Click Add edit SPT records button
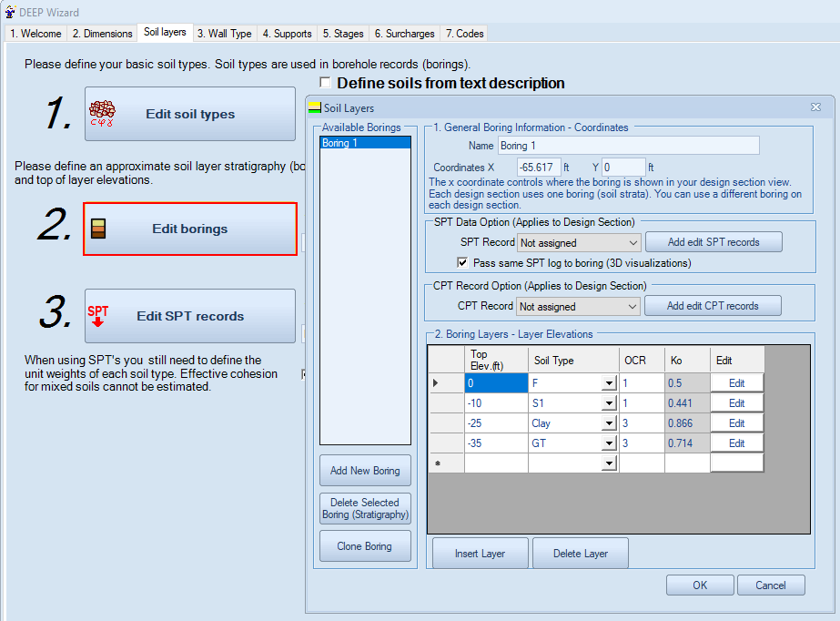The width and height of the screenshot is (840, 621). [x=713, y=241]
